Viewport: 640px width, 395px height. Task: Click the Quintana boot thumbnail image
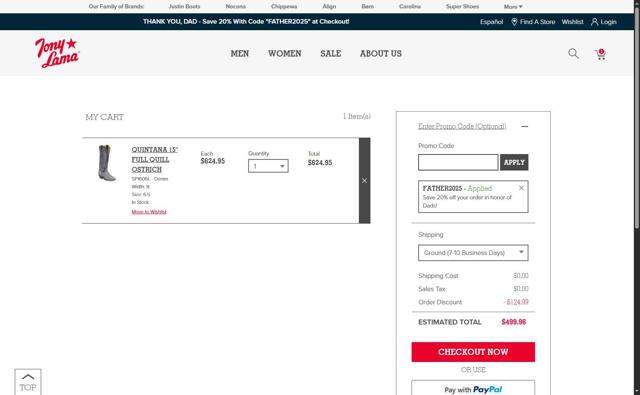click(x=107, y=163)
